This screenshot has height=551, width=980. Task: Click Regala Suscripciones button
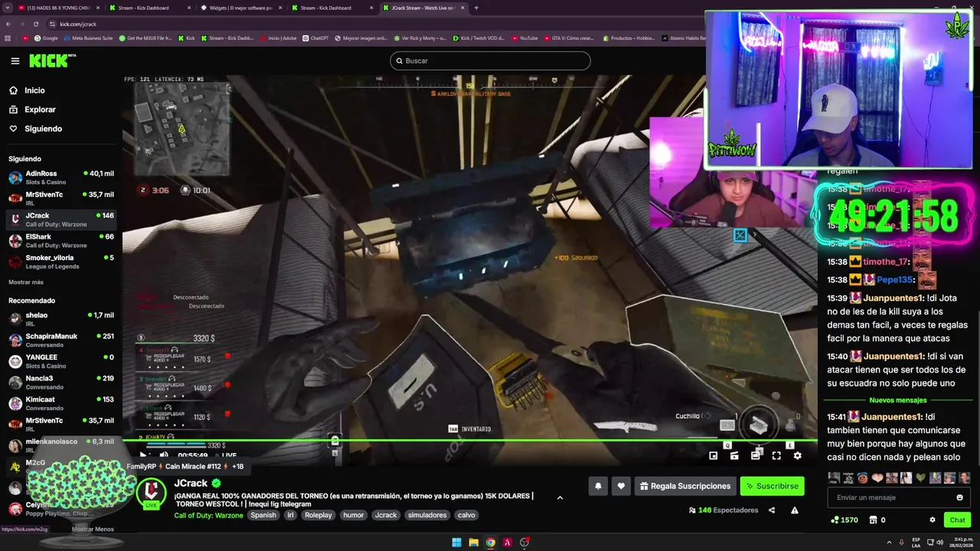685,486
